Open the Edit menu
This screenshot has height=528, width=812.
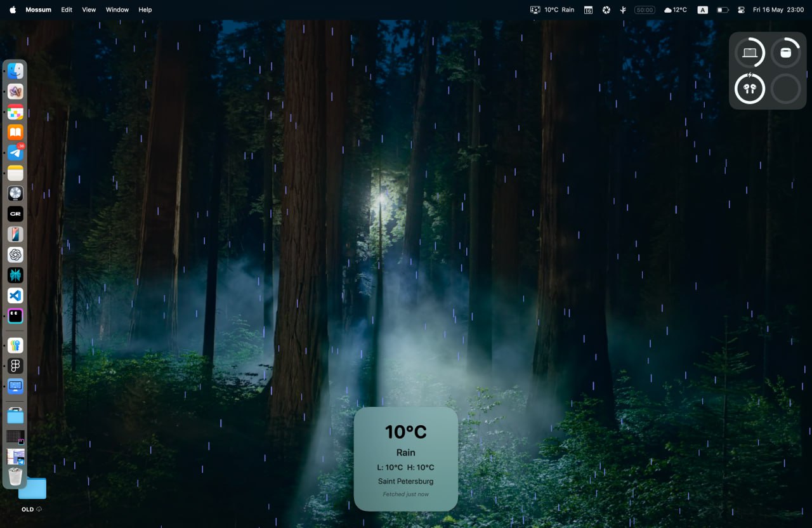pos(67,10)
